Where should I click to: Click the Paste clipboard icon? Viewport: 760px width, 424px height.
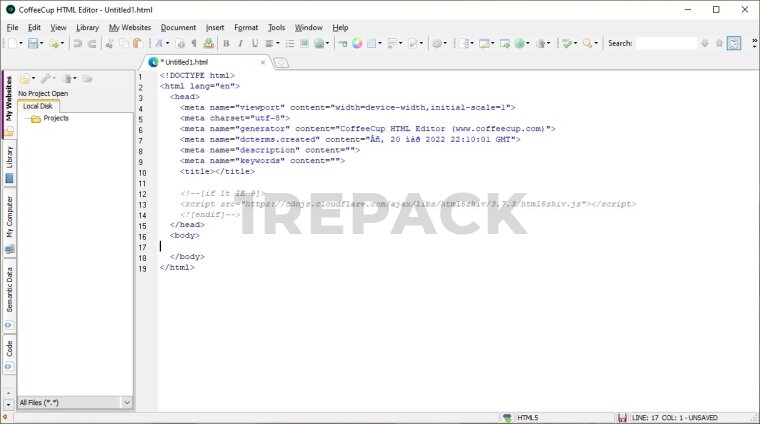click(138, 44)
